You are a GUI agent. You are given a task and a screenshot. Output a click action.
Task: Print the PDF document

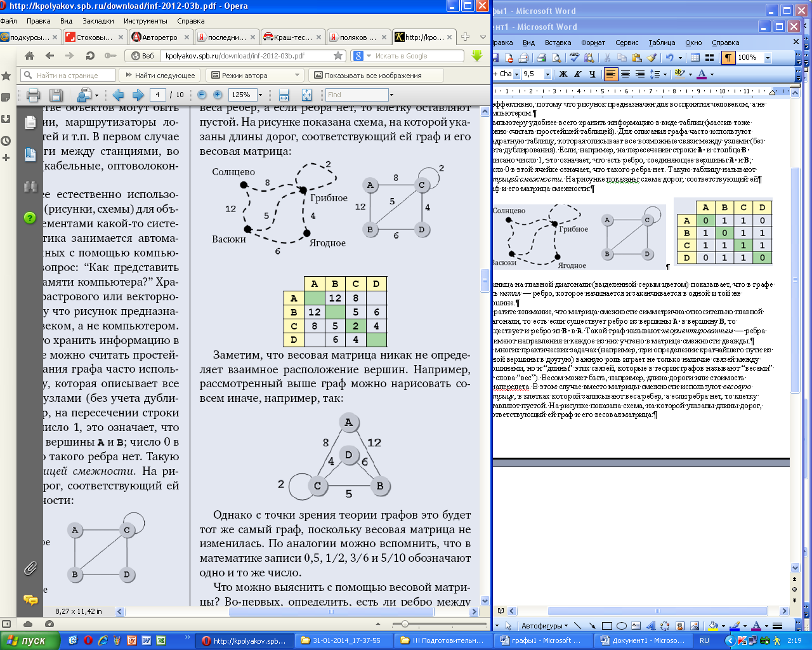click(x=33, y=95)
